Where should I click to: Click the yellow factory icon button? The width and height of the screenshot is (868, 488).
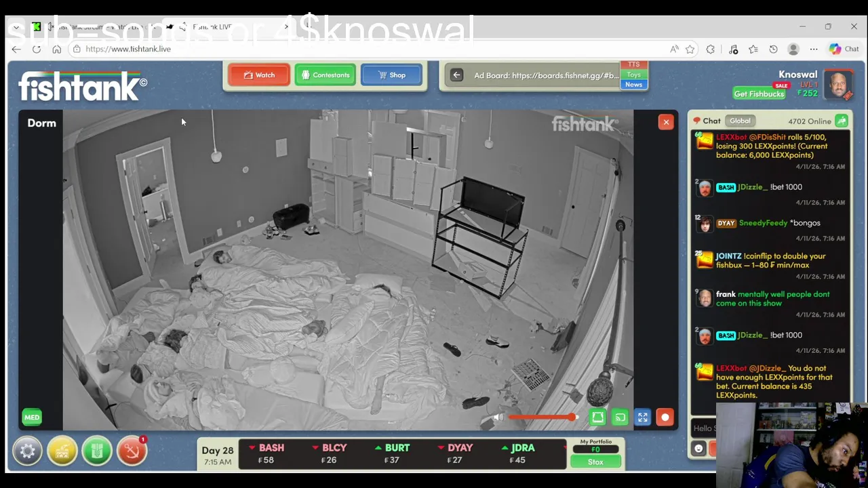coord(62,451)
